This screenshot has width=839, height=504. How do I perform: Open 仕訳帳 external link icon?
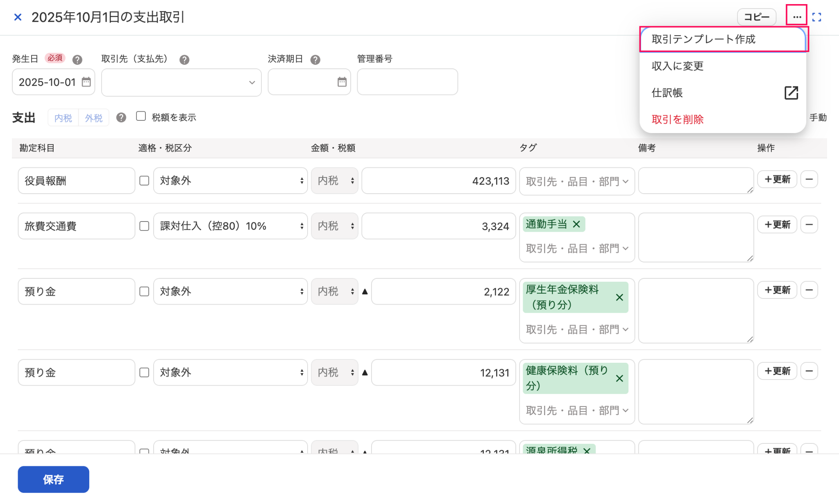(791, 93)
